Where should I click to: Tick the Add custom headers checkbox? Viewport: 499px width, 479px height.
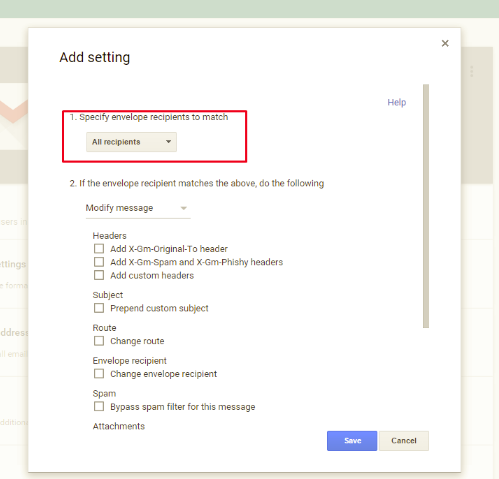(99, 275)
